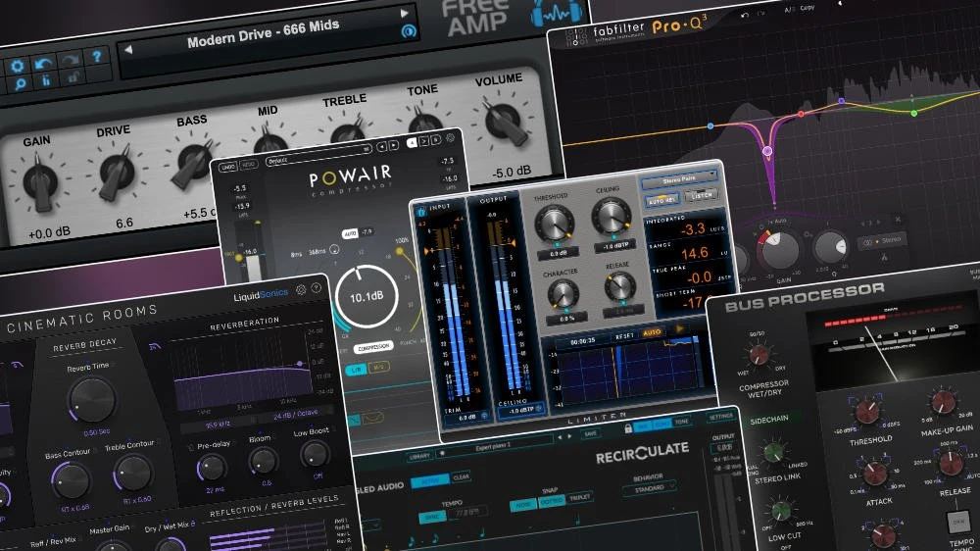
Task: Open Cinematic Rooms help icon
Action: coord(317,288)
